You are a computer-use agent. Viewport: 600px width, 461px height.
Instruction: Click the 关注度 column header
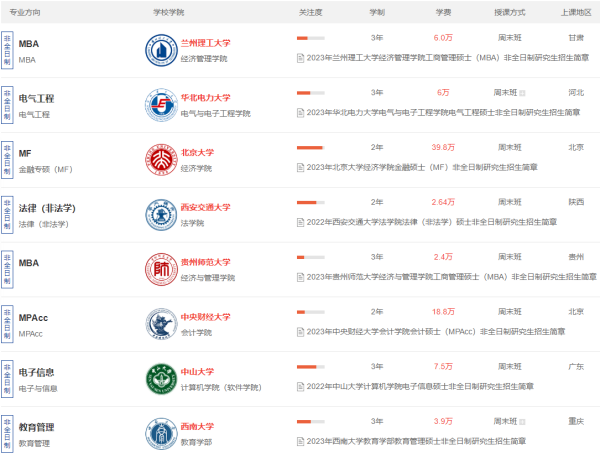tap(310, 12)
